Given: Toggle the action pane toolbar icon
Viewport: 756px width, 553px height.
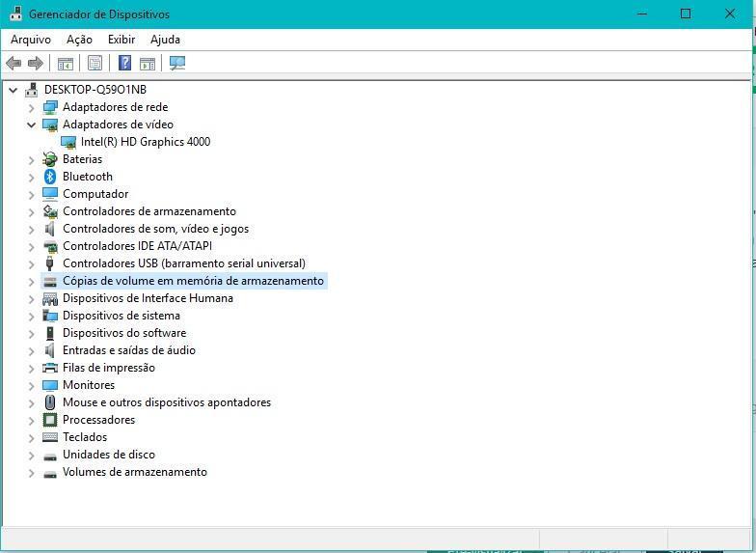Looking at the screenshot, I should tap(147, 64).
